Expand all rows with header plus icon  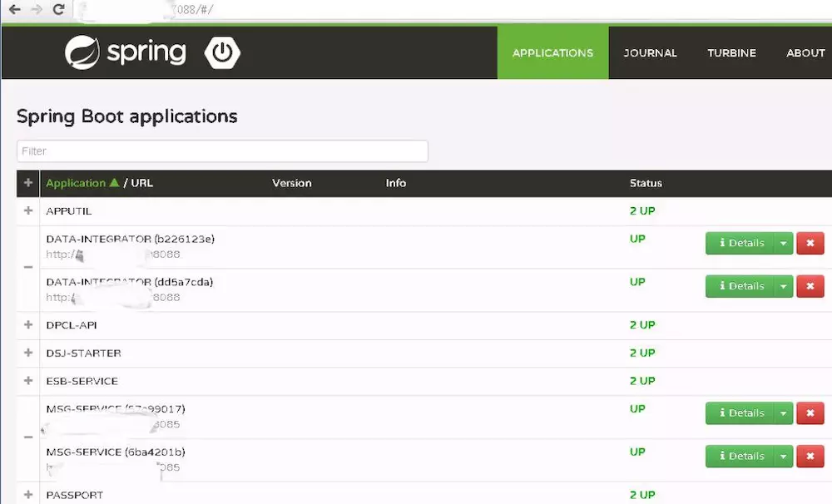28,182
